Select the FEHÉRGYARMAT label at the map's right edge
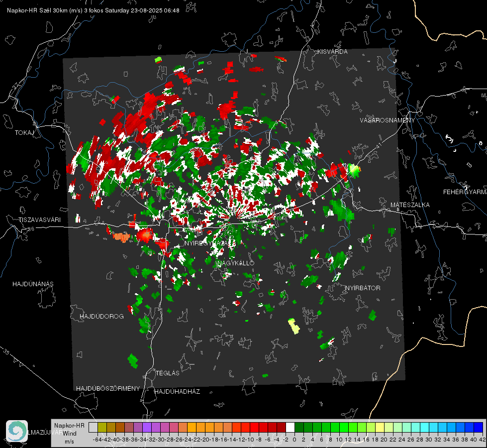Viewport: 487px width, 448px height. [465, 192]
